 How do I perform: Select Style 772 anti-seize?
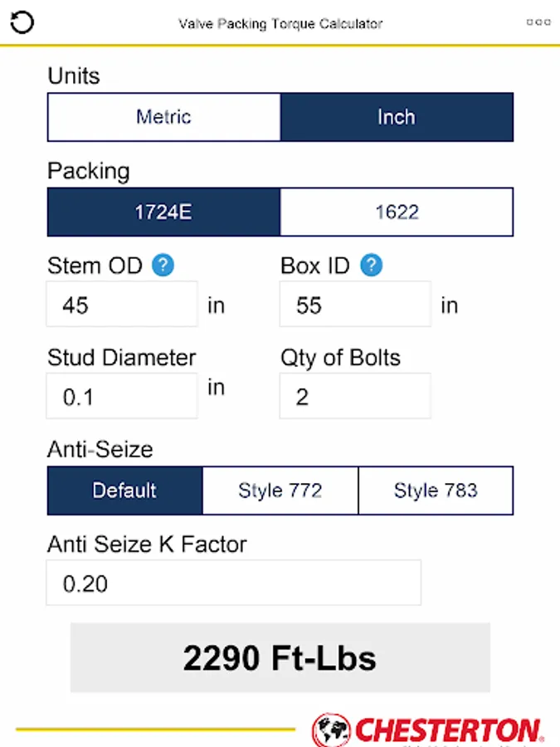280,491
